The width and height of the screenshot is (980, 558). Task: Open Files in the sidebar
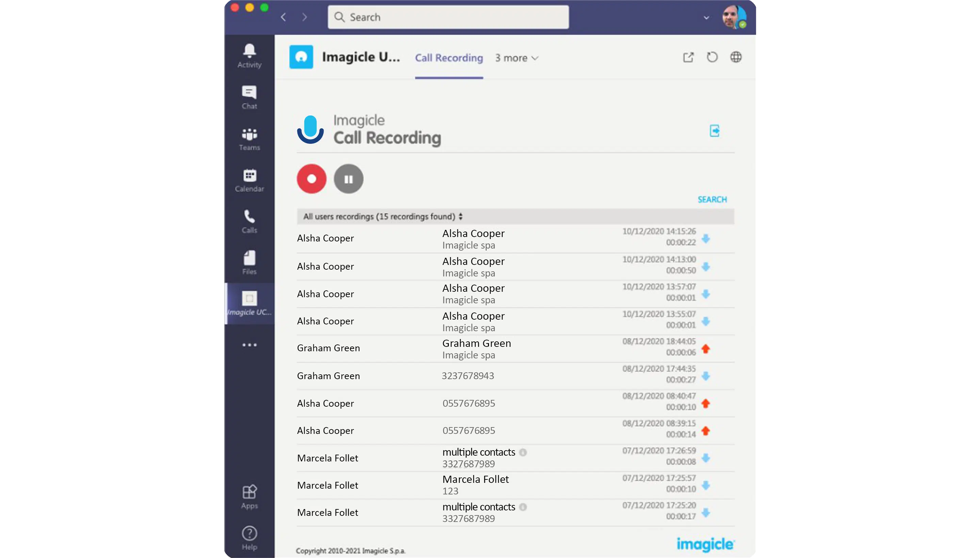click(x=249, y=263)
